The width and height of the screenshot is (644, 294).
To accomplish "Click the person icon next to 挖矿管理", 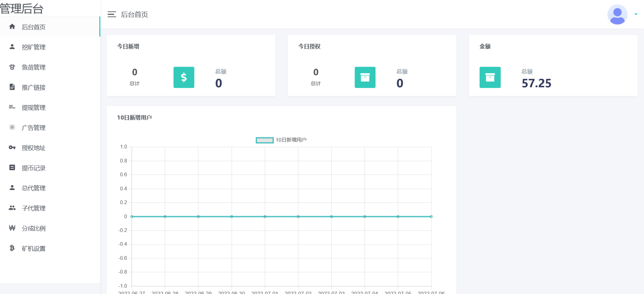I will 12,47.
